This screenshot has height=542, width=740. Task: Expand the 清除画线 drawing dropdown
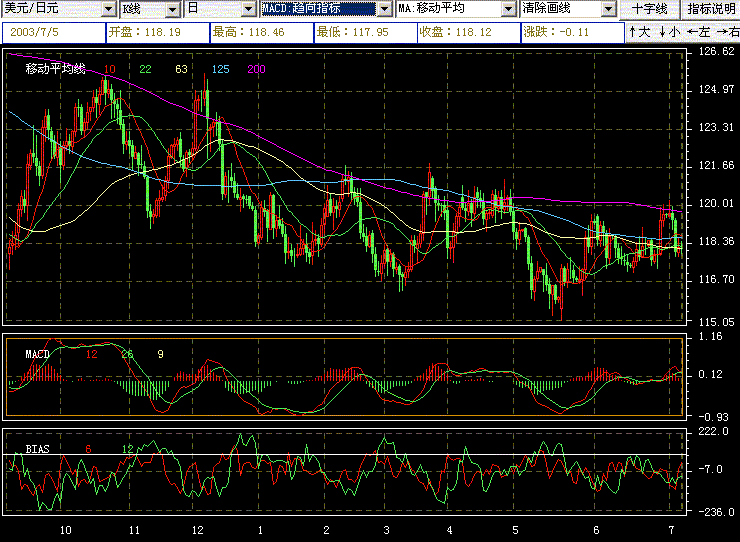[606, 10]
